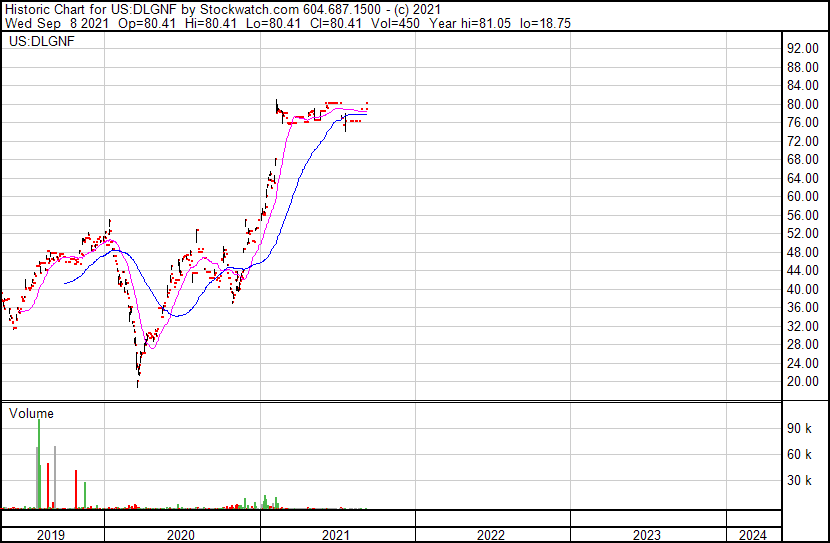Click the 30 k volume axis label
Screen dimensions: 830x543
(x=800, y=480)
